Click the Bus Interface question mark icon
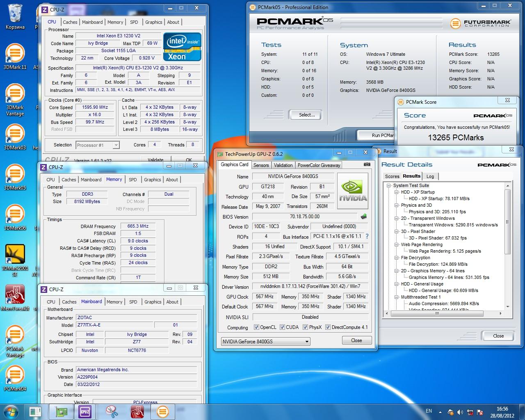Screen dimensions: 525x420 (367, 236)
